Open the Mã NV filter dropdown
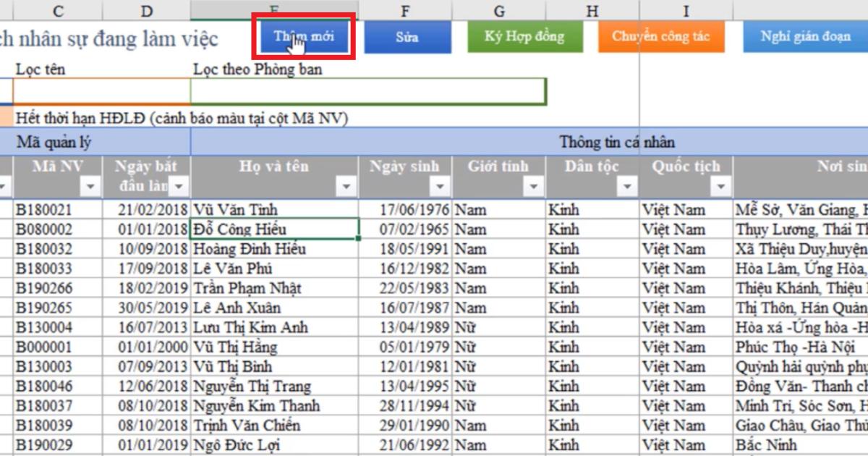The image size is (868, 456). 89,186
